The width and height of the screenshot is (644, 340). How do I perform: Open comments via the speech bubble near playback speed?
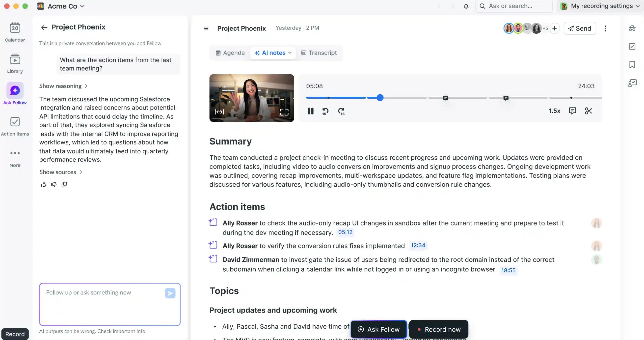(572, 111)
